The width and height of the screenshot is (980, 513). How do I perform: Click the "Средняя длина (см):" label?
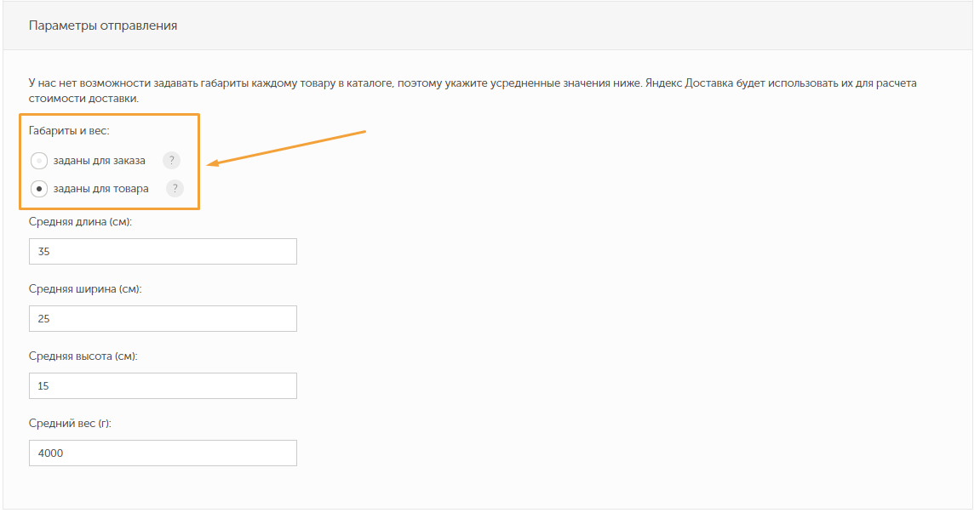pos(81,222)
